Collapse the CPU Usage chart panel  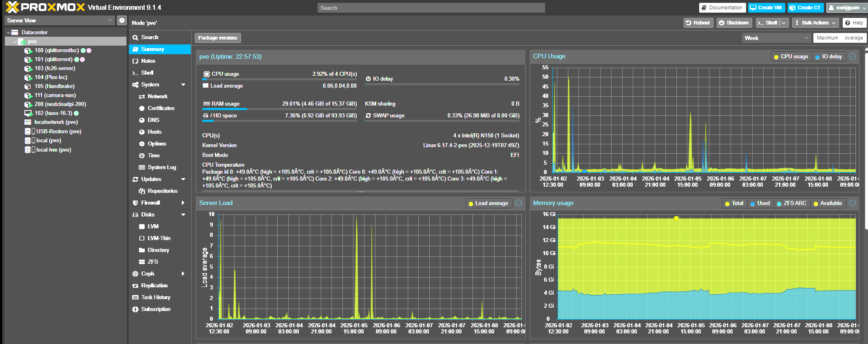point(853,57)
